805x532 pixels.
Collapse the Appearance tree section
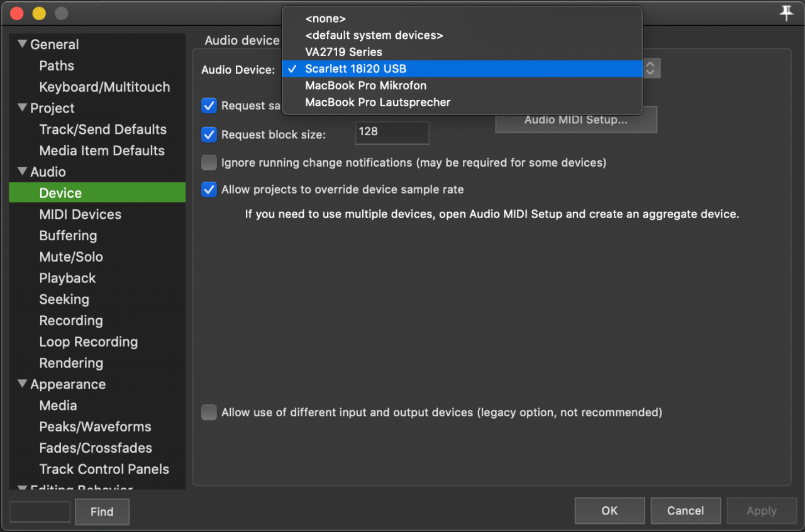[x=23, y=384]
